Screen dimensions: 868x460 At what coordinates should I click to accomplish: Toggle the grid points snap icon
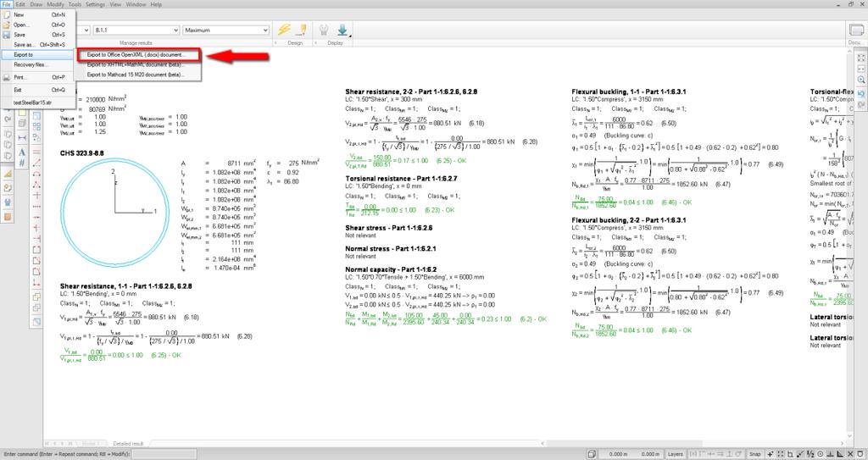click(781, 454)
